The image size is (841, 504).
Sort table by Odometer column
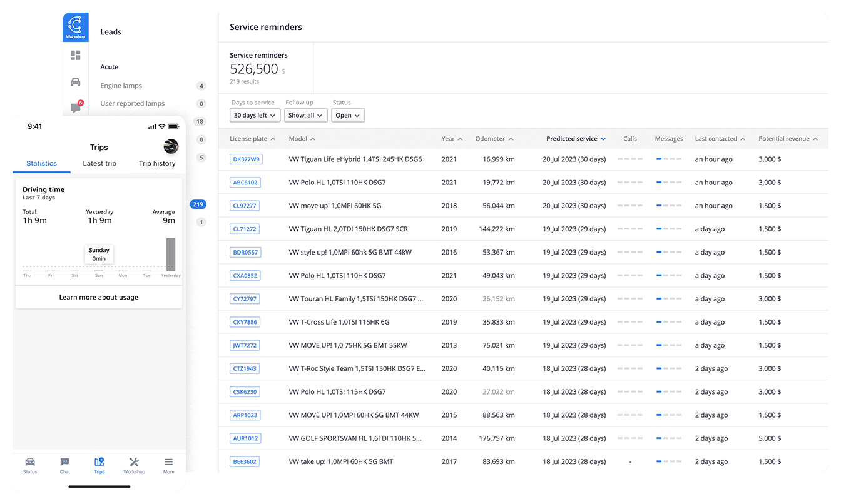(494, 139)
